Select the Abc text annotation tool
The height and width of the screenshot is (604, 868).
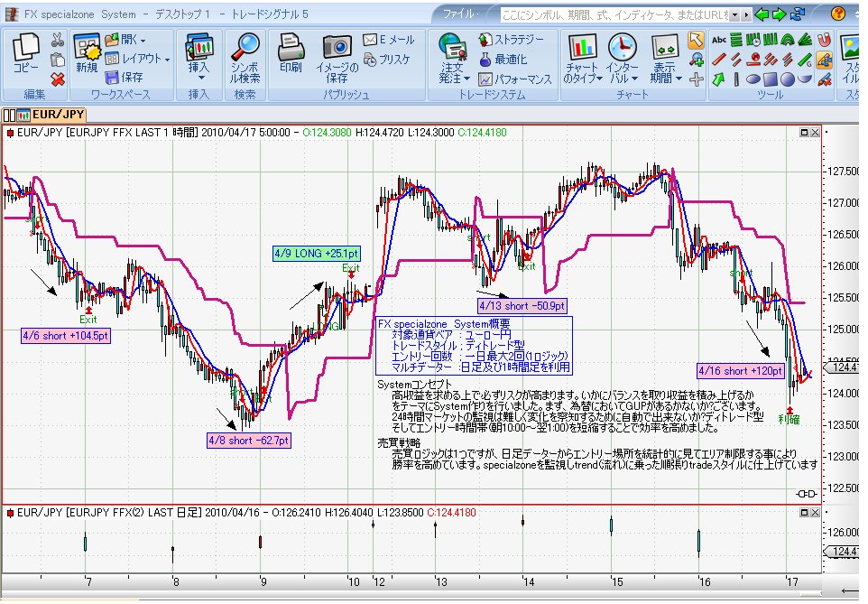719,40
